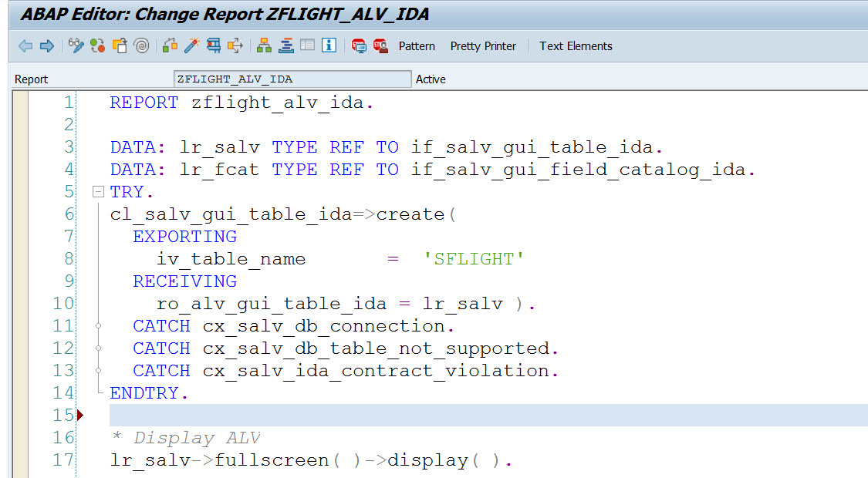Activate the report using the magic wand icon
The height and width of the screenshot is (478, 868).
pos(191,45)
